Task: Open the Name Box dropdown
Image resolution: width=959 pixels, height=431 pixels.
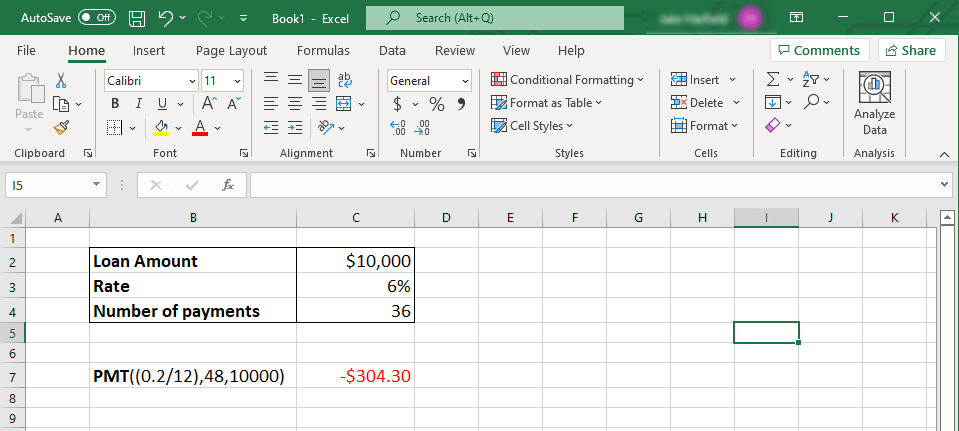Action: (96, 185)
